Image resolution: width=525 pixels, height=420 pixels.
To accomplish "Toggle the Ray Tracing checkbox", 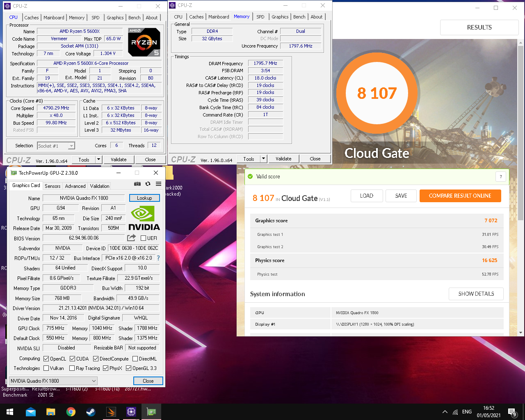I will 72,368.
